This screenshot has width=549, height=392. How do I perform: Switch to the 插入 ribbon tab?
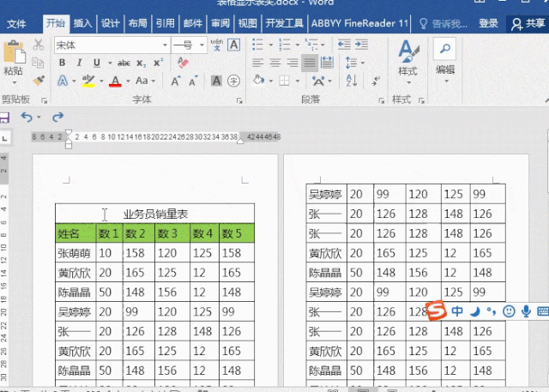tap(83, 23)
